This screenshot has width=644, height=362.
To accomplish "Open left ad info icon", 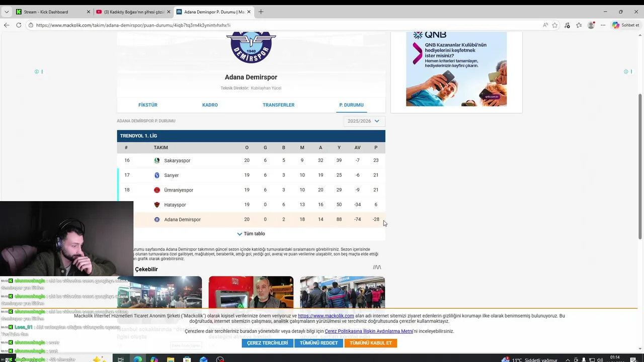I will (x=37, y=72).
